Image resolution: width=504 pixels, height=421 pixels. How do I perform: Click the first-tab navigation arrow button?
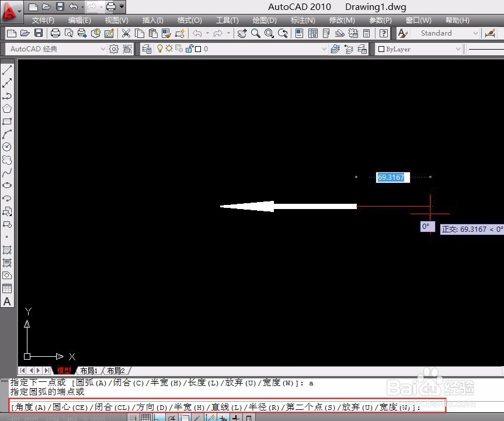[x=22, y=371]
